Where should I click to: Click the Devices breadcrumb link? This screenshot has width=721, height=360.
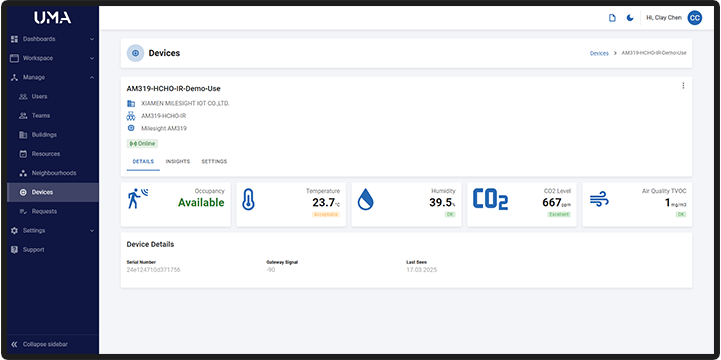point(599,53)
